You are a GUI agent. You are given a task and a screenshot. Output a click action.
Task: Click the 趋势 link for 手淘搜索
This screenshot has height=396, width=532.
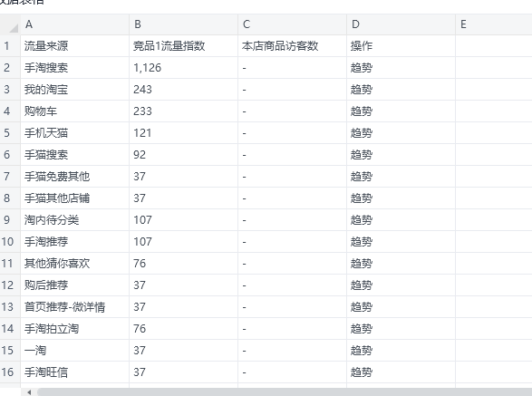click(362, 68)
